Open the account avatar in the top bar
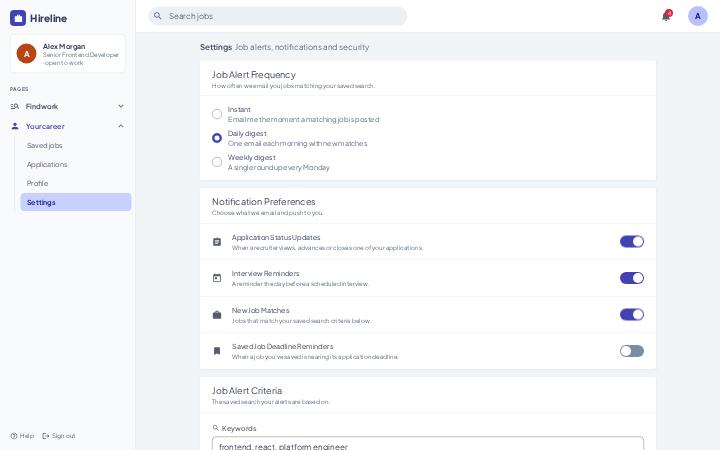720x450 pixels. (698, 16)
